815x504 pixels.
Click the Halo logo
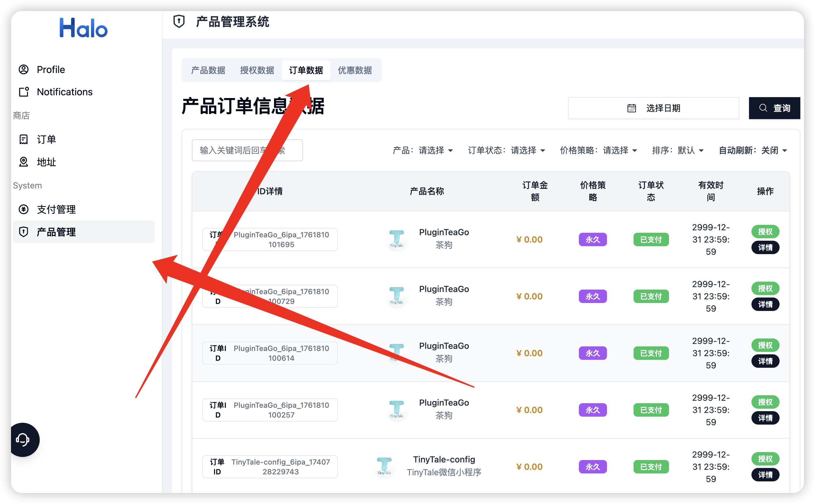tap(83, 28)
